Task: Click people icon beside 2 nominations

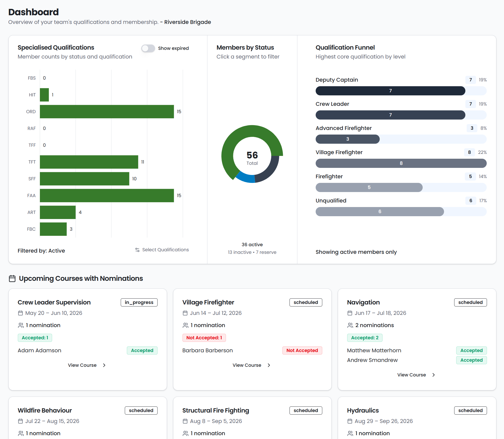Action: coord(350,325)
